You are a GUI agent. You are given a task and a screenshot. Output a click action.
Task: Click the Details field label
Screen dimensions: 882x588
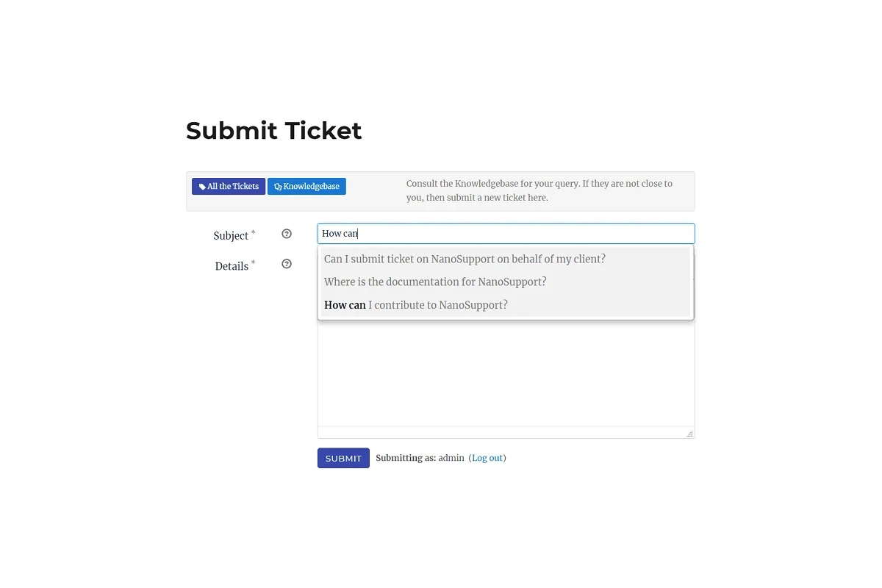pos(231,266)
